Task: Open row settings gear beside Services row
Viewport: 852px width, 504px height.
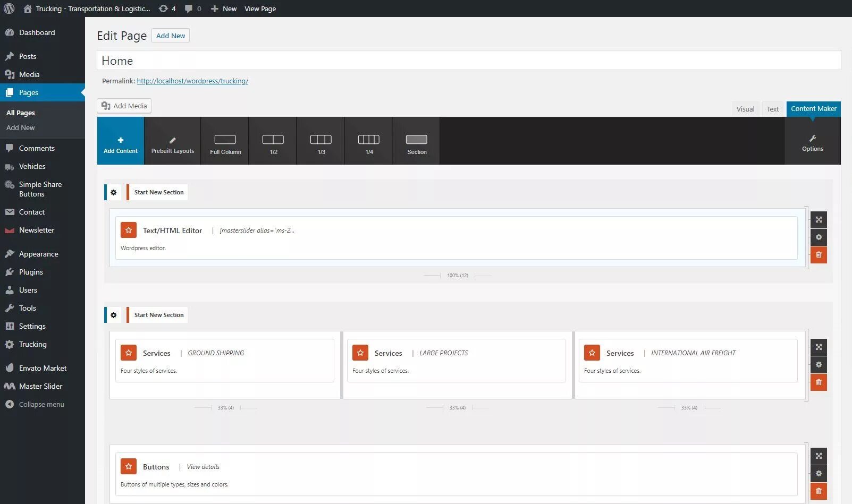Action: point(819,364)
